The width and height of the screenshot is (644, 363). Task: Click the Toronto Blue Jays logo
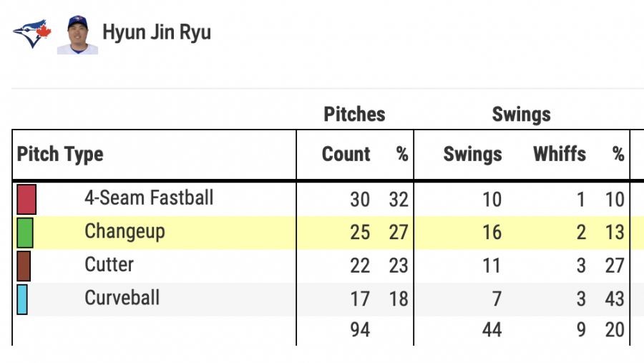[x=31, y=33]
